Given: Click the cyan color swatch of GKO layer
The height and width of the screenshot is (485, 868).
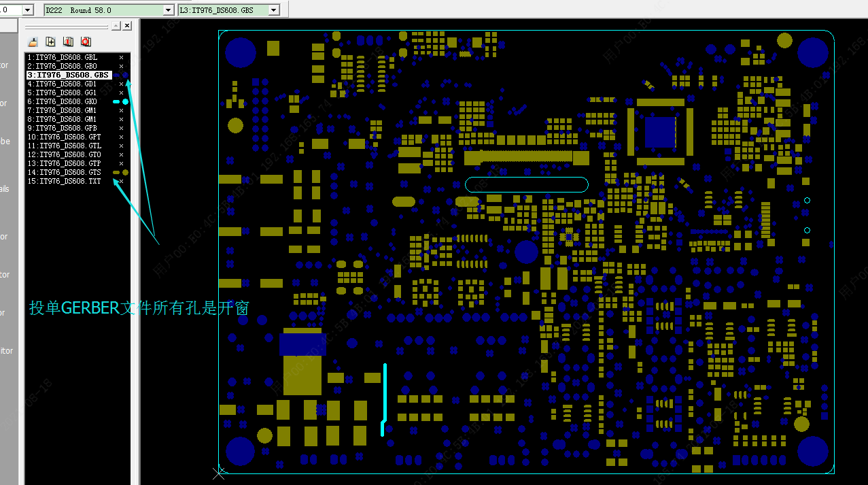Looking at the screenshot, I should [x=121, y=101].
